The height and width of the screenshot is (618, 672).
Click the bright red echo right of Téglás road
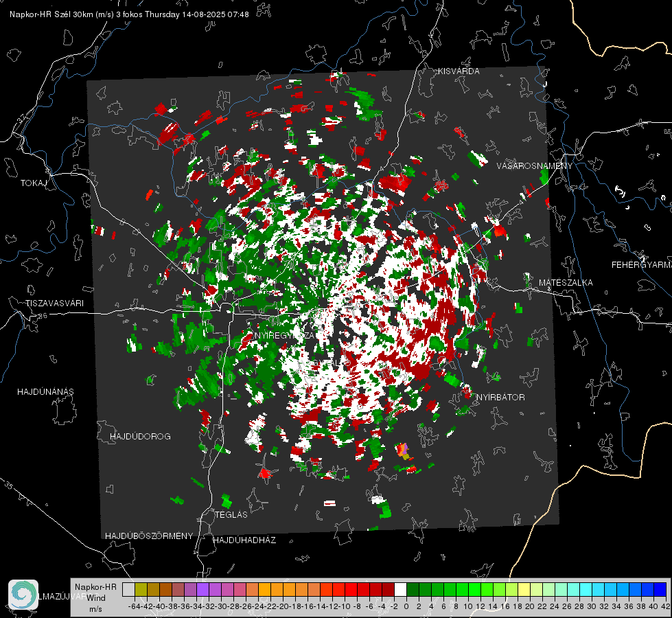(265, 474)
